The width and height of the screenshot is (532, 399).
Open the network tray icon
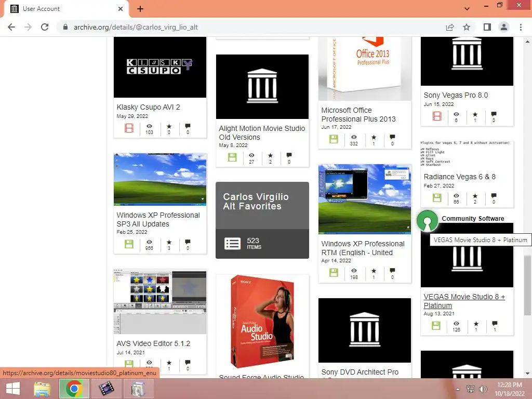[x=471, y=389]
